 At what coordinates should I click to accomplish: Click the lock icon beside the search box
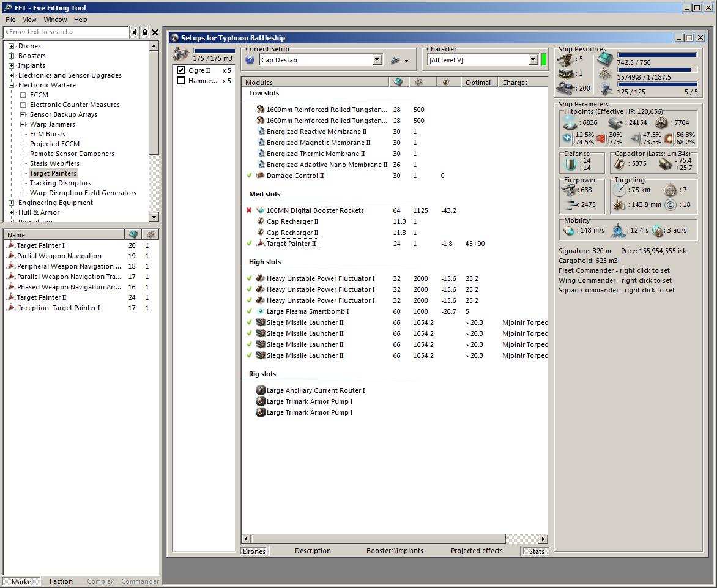pyautogui.click(x=144, y=32)
